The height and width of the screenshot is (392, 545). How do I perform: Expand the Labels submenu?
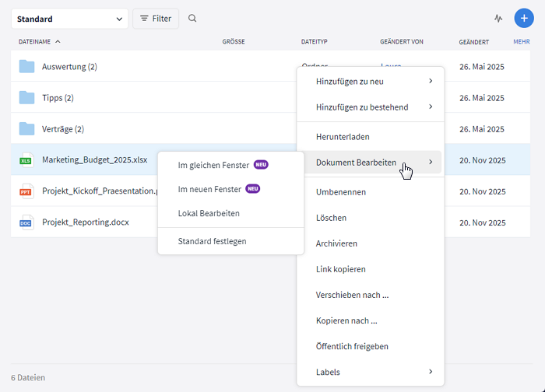coord(370,372)
